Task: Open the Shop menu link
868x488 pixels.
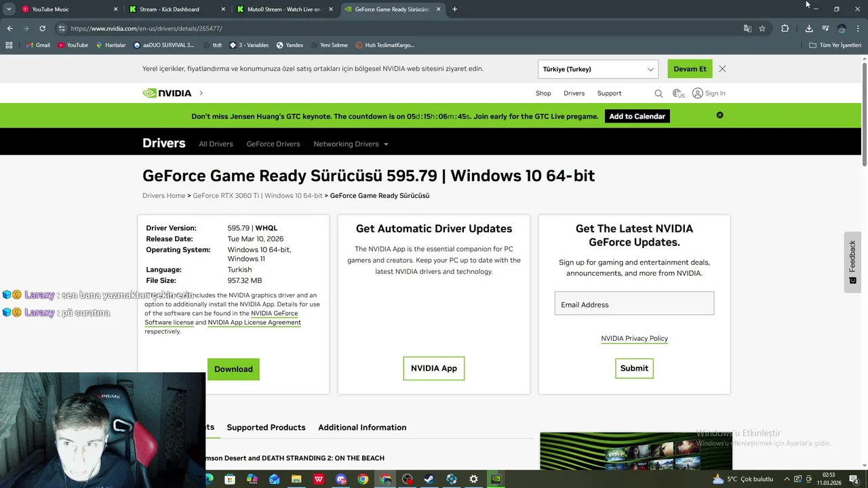Action: coord(543,94)
